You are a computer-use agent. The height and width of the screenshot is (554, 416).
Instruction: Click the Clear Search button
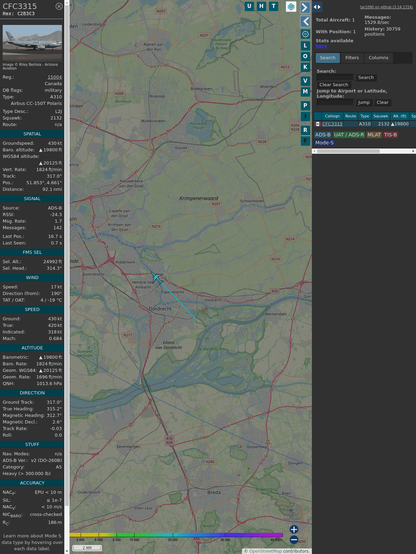pos(334,84)
